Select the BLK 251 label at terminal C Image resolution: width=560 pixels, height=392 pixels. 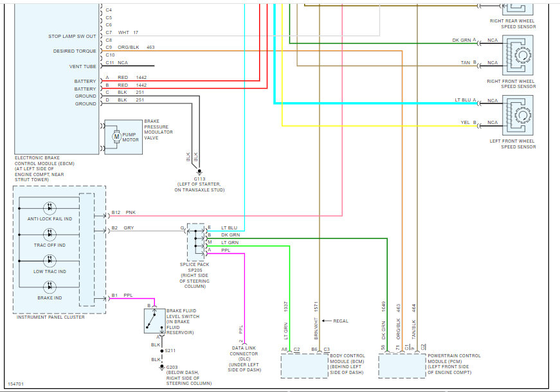point(131,93)
